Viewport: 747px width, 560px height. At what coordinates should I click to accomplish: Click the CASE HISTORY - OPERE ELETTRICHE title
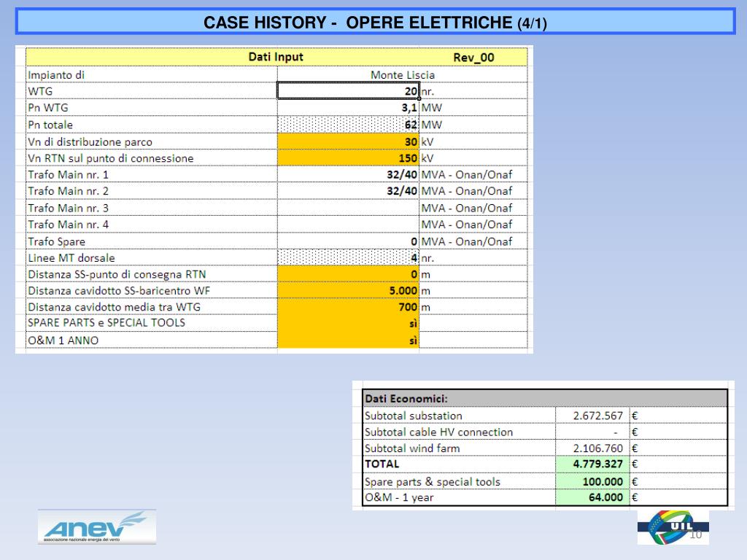click(376, 23)
